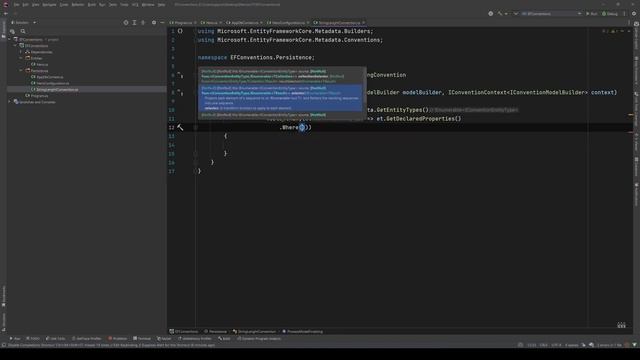Open the more actions kebab menu beside Debug
The image size is (640, 360).
pyautogui.click(x=624, y=13)
